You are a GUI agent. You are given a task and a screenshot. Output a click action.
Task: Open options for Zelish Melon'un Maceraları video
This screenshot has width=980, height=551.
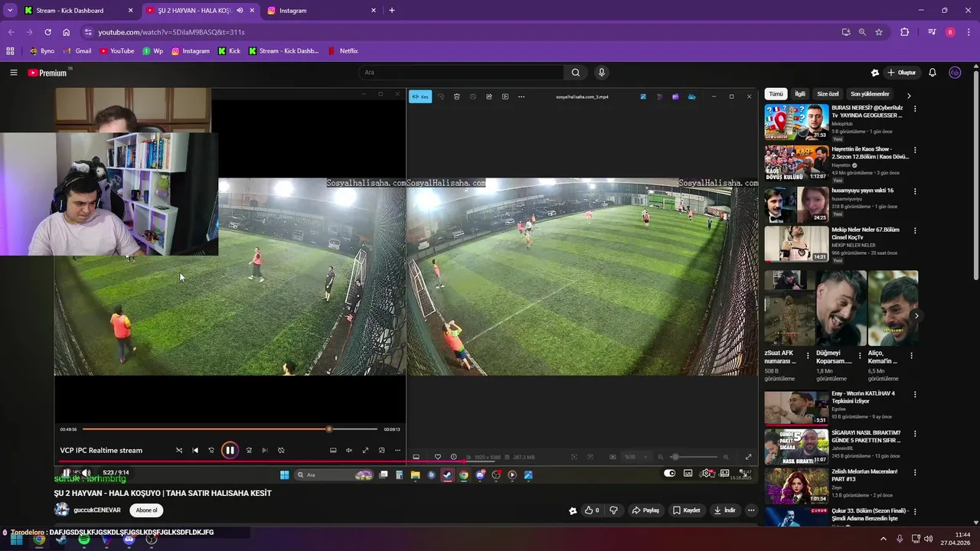click(x=915, y=473)
